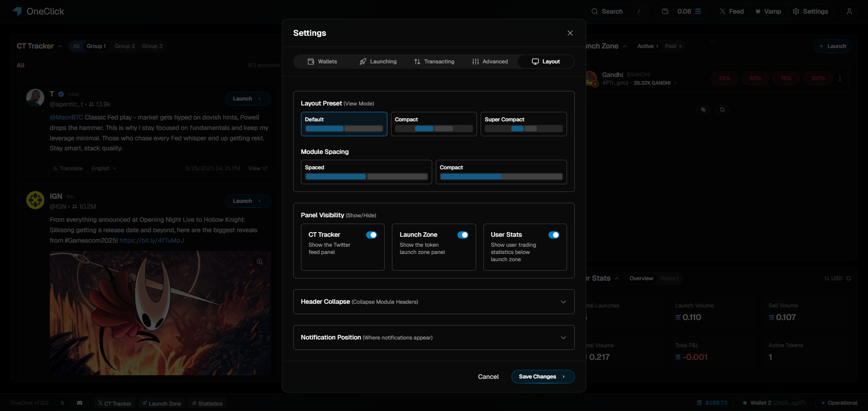Click the X icon in footer
This screenshot has height=411, width=868.
(62, 403)
